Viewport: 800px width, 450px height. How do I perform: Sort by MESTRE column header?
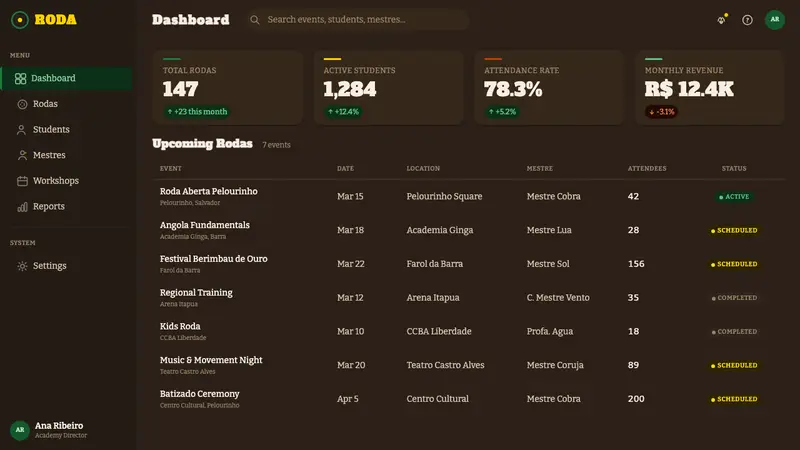click(x=540, y=168)
